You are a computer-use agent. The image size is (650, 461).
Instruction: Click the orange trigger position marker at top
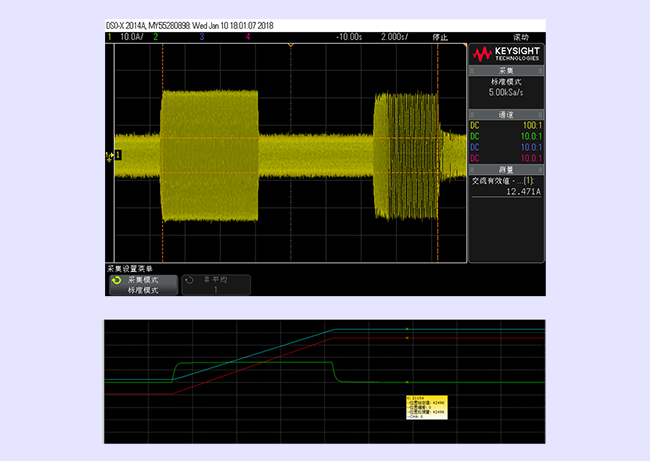pyautogui.click(x=290, y=46)
